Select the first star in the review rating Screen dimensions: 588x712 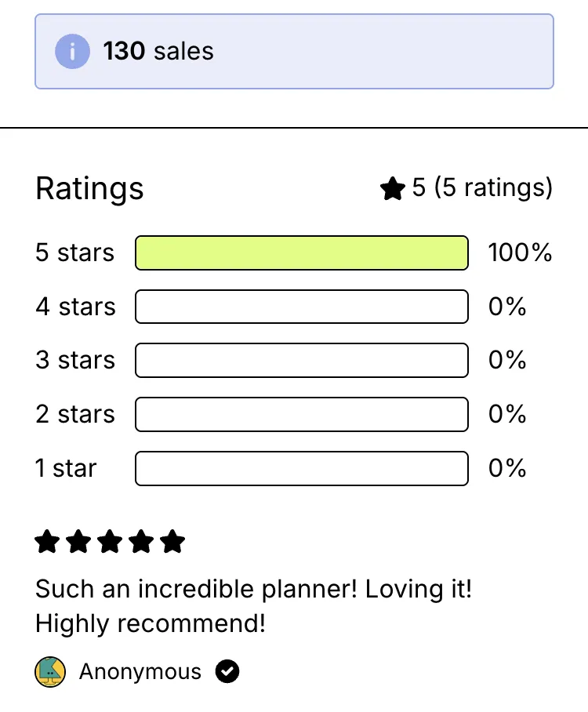pos(46,541)
